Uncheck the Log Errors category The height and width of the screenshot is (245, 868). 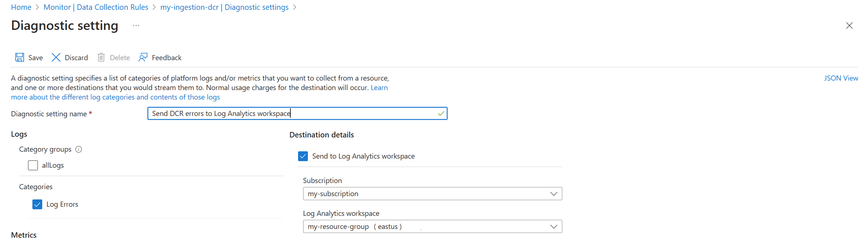tap(37, 205)
